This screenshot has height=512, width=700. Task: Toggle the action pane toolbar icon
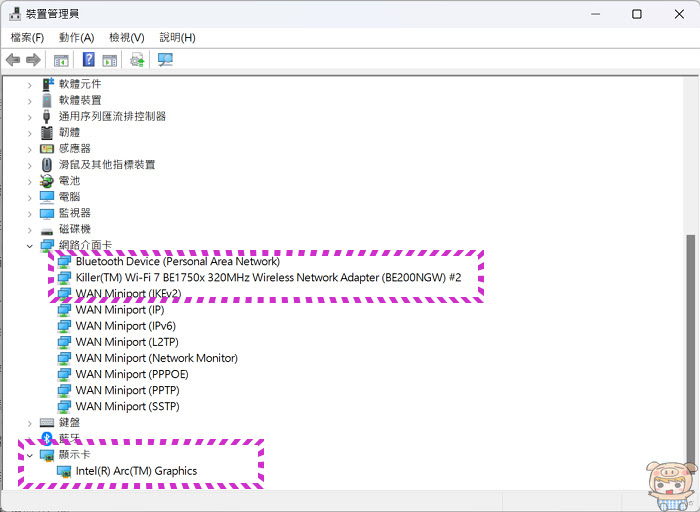(x=109, y=60)
